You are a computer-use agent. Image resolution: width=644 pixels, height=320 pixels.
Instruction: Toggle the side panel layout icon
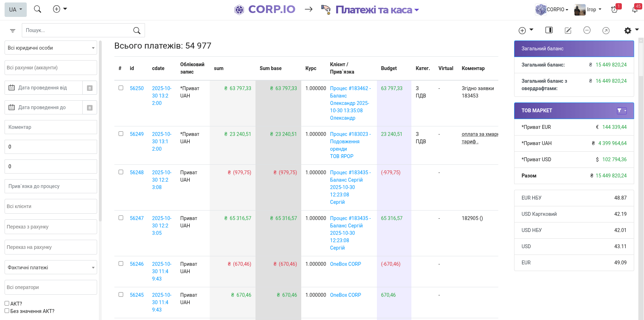(549, 30)
